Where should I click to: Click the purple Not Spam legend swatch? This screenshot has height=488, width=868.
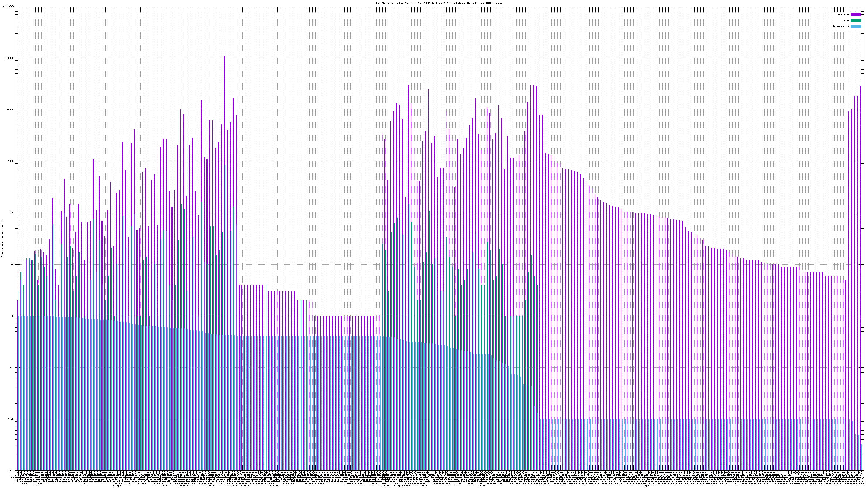point(856,14)
